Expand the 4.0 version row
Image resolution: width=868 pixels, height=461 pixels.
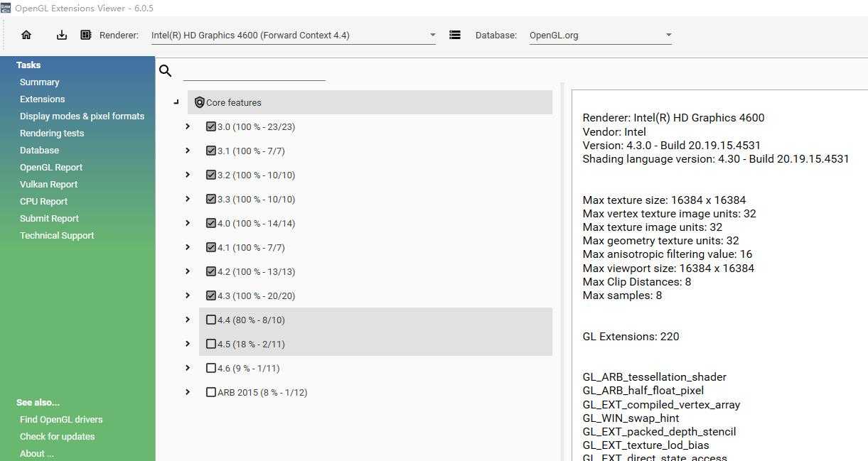click(x=188, y=223)
